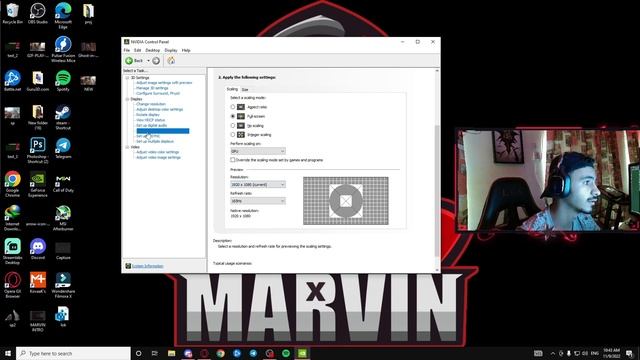
Task: Open Wondershare Filmora X desktop icon
Action: click(63, 285)
